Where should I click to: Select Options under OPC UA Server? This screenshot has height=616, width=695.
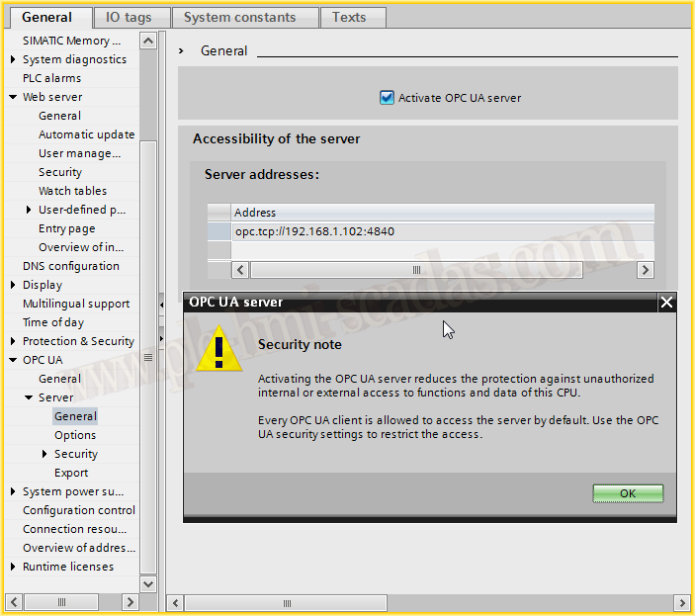coord(75,435)
